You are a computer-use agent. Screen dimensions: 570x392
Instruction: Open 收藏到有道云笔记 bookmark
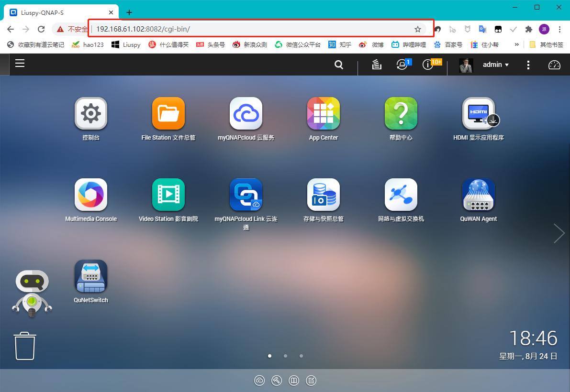click(x=35, y=44)
